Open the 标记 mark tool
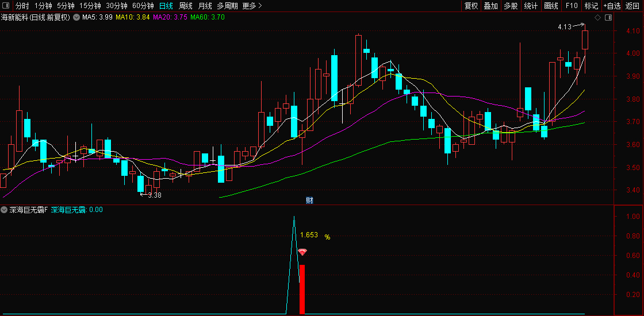644x316 pixels. click(592, 6)
